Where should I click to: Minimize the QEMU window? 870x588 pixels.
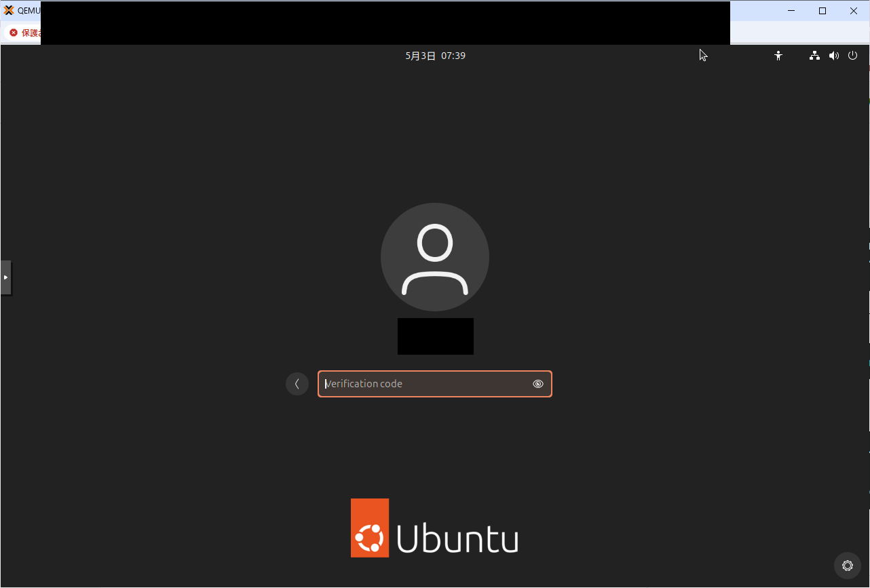[791, 11]
